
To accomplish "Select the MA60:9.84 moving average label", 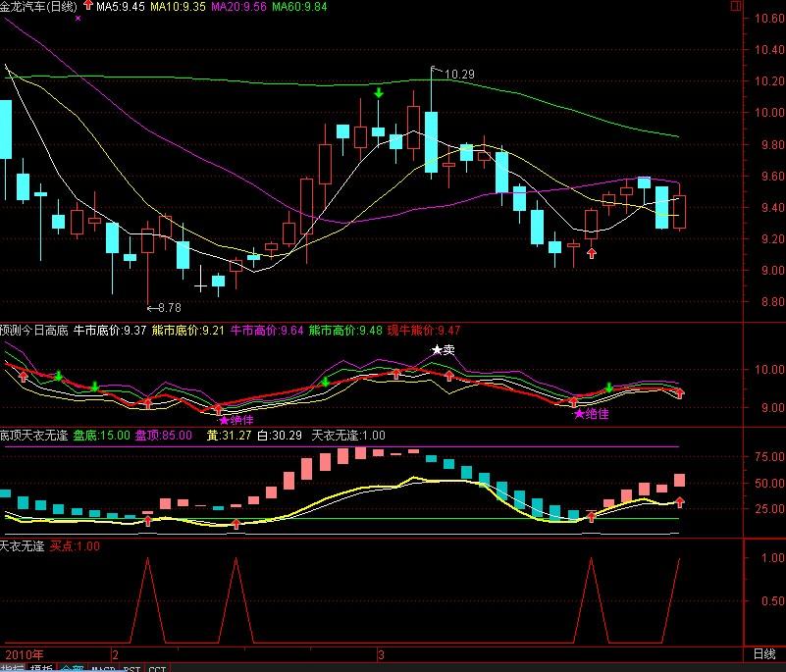I will coord(299,7).
